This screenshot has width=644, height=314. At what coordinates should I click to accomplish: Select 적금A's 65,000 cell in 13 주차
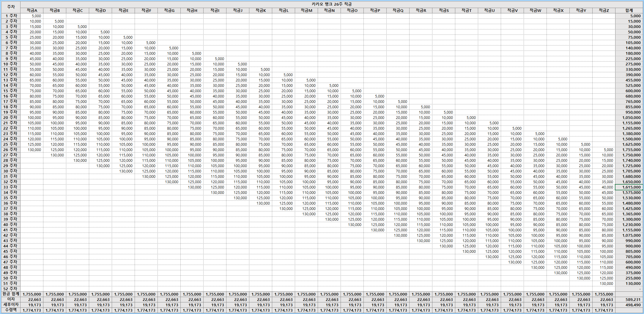(32, 80)
